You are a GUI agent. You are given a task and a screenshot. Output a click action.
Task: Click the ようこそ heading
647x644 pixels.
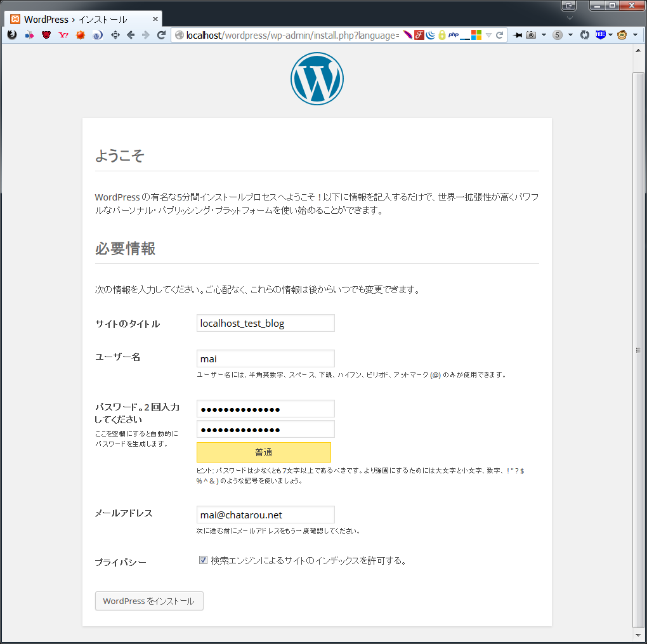120,155
